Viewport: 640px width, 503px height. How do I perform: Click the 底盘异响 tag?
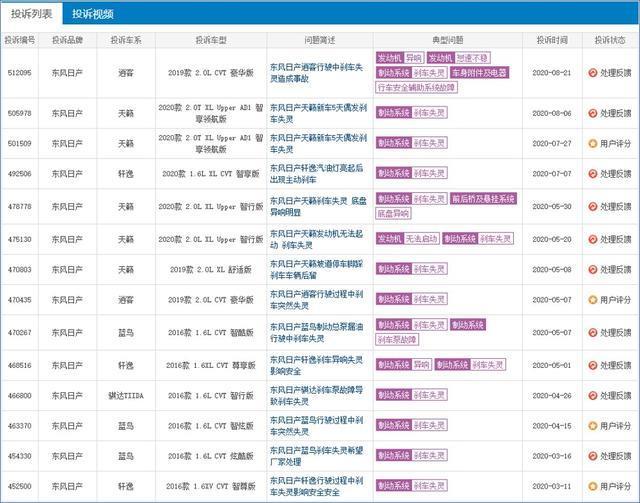(393, 214)
